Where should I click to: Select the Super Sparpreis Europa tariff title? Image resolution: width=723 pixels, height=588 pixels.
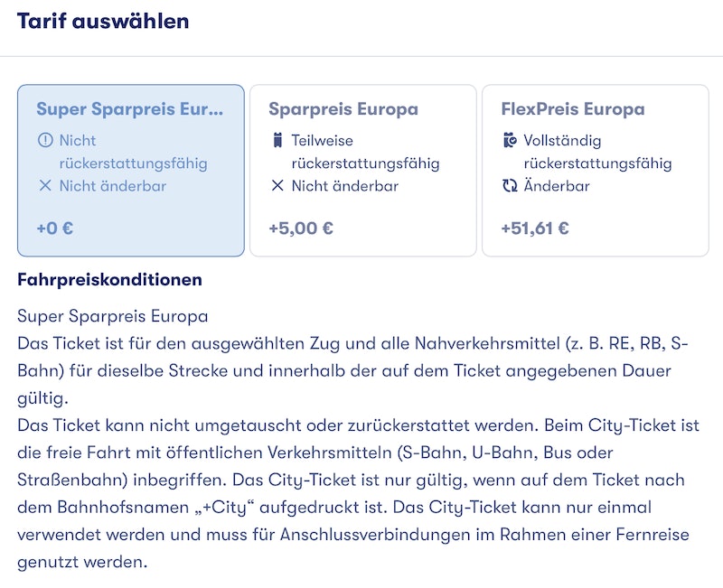[x=129, y=109]
